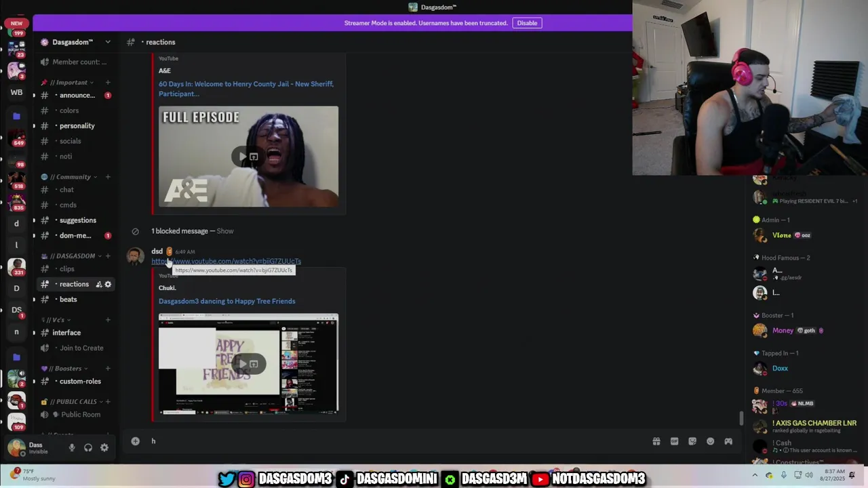Open Doxx member profile
This screenshot has height=488, width=868.
pos(780,369)
